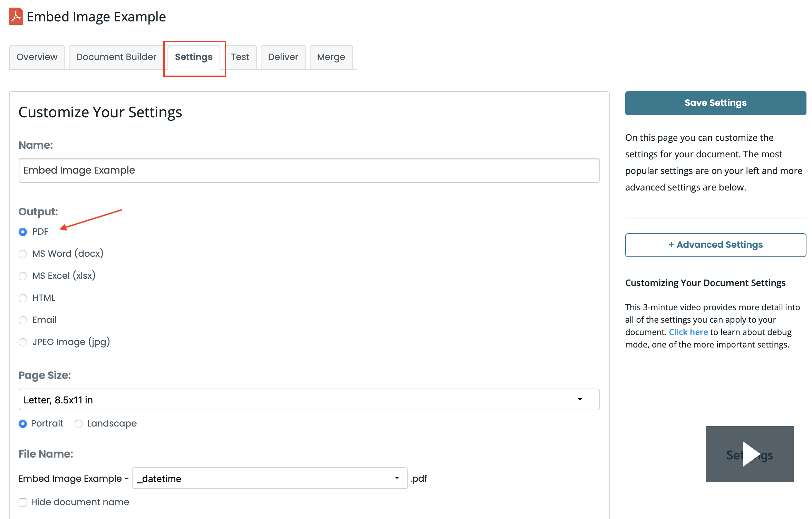The image size is (812, 519).
Task: Go to the Merge tab
Action: click(331, 57)
